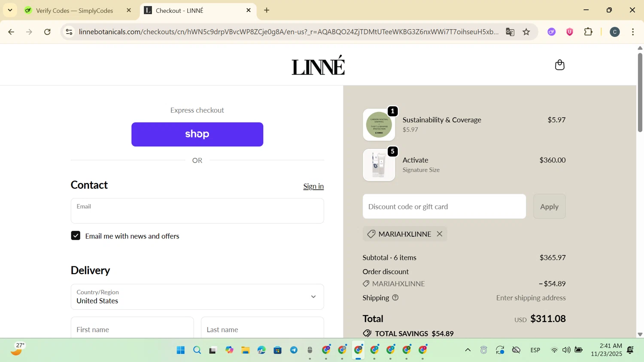This screenshot has width=644, height=362.
Task: Open the clock showing 2:41 AM
Action: click(606, 350)
